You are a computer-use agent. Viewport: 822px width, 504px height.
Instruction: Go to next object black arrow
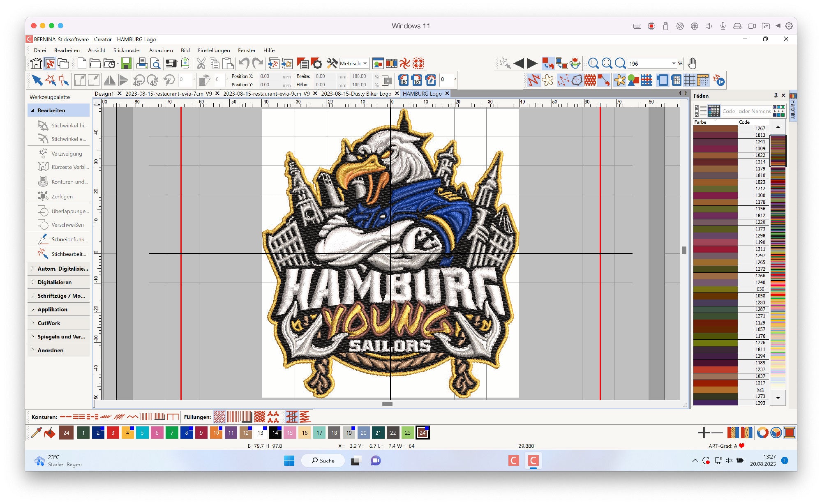[x=532, y=63]
